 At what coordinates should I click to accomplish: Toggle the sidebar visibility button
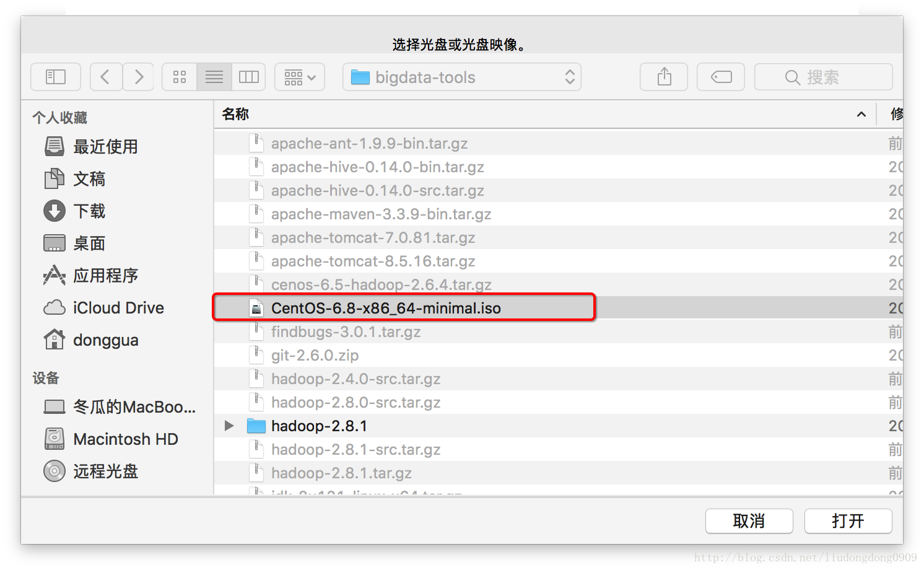56,77
